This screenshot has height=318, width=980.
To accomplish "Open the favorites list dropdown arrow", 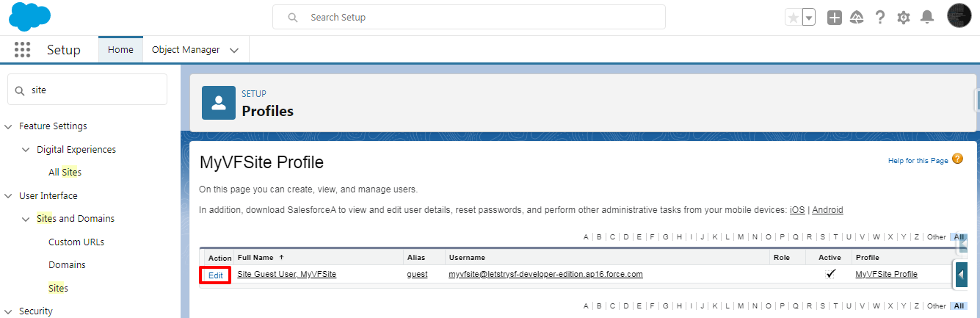I will click(x=809, y=18).
